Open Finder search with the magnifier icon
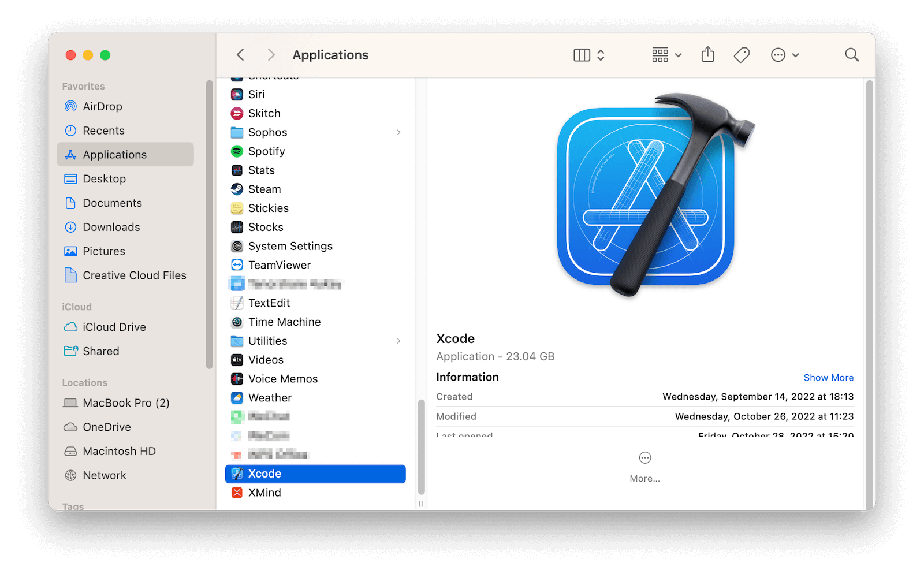The width and height of the screenshot is (924, 574). (x=851, y=54)
